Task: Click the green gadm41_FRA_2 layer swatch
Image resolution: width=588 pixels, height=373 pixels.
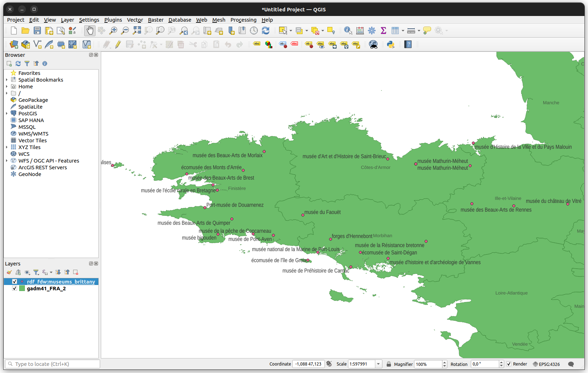Action: click(22, 288)
